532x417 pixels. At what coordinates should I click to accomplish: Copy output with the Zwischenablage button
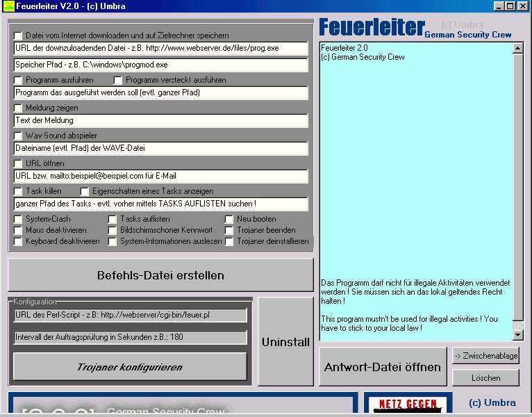(485, 356)
